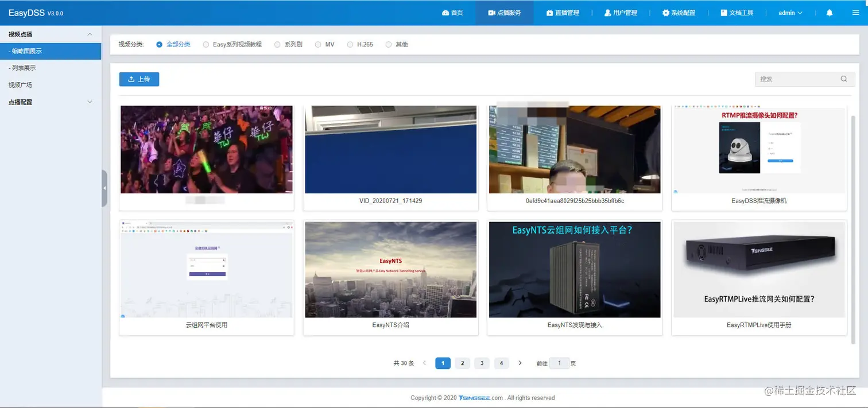Click the 前往 page number input
Screen dimensions: 868x408
click(x=559, y=363)
